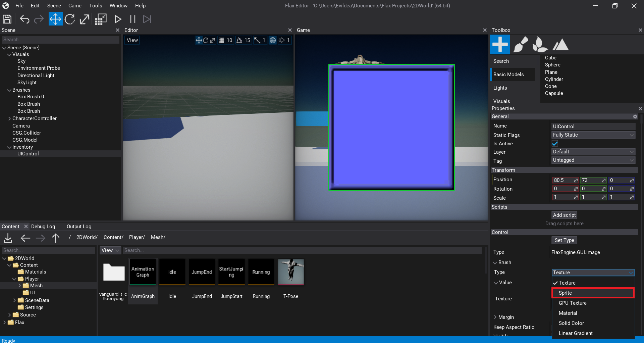Select the T-Pose animation thumbnail
The image size is (644, 343).
tap(290, 272)
